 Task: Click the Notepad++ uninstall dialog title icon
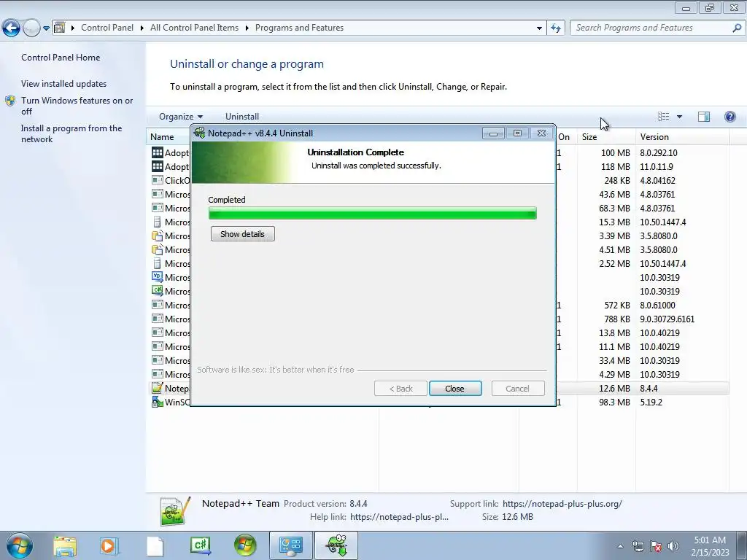pos(200,133)
